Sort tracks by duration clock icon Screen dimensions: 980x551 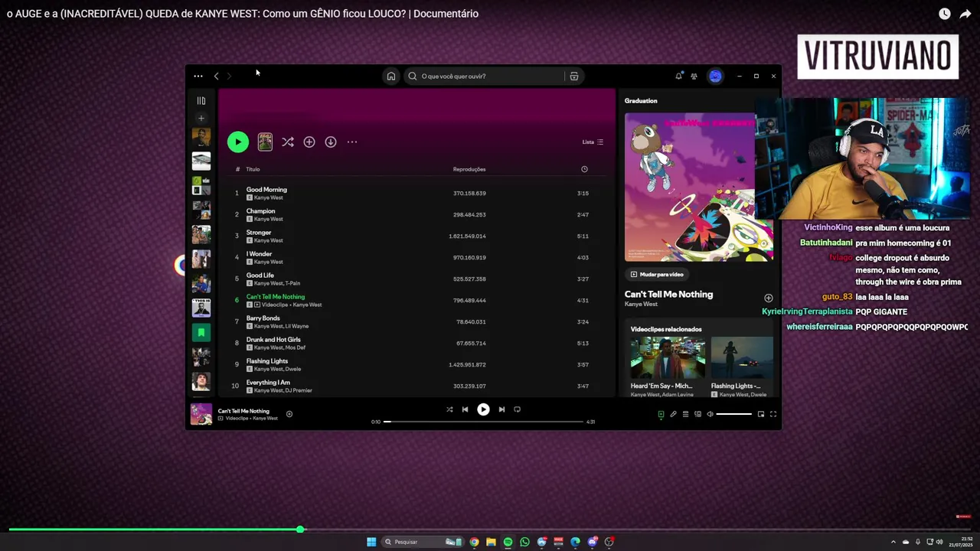click(x=584, y=169)
